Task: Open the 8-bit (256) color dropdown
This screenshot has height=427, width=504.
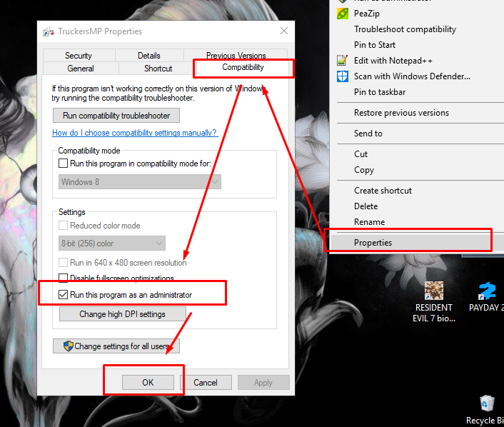Action: 111,243
